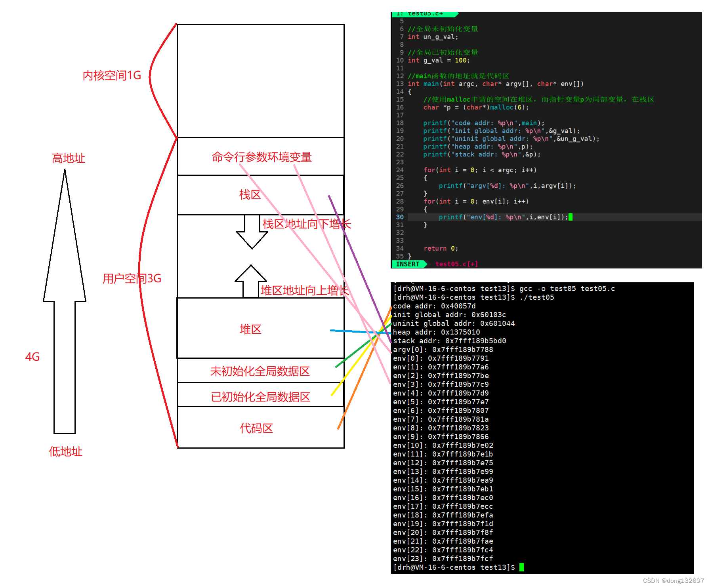The height and width of the screenshot is (588, 710).
Task: Click terminal output 'stack addr: 0x7fff189b5bd0'
Action: [449, 341]
